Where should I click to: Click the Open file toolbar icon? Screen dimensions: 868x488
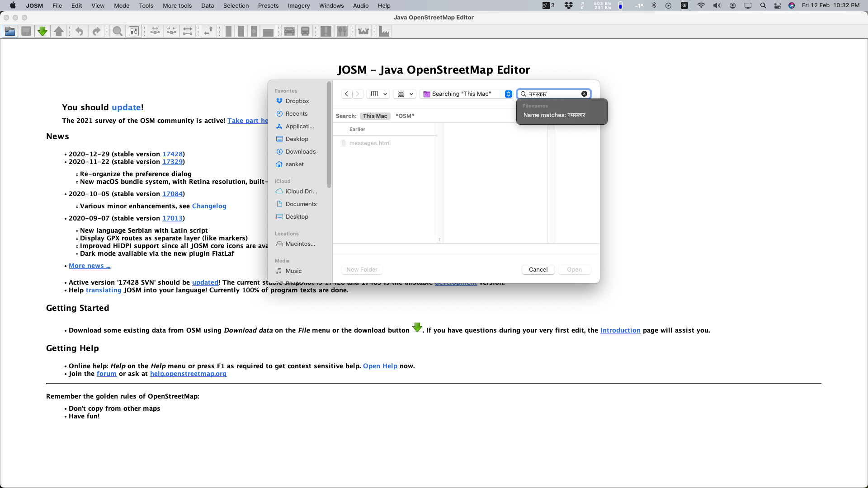click(x=10, y=31)
